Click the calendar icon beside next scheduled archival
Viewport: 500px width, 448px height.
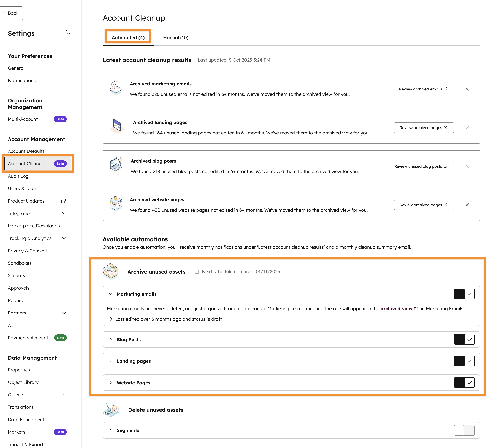click(197, 272)
